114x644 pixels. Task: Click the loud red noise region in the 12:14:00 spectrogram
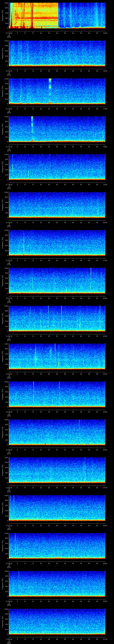pos(34,16)
